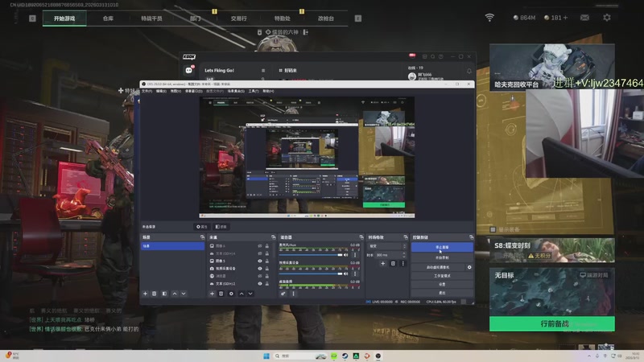Hide the 文本 (GDI+) 2 source eye icon
Viewport: 644px width, 362px height.
click(259, 284)
